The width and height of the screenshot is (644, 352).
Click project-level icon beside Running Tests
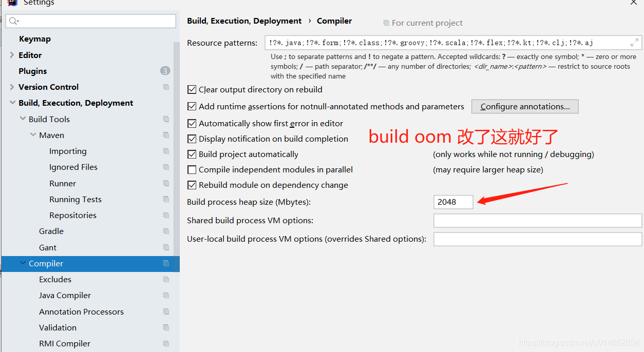click(166, 199)
